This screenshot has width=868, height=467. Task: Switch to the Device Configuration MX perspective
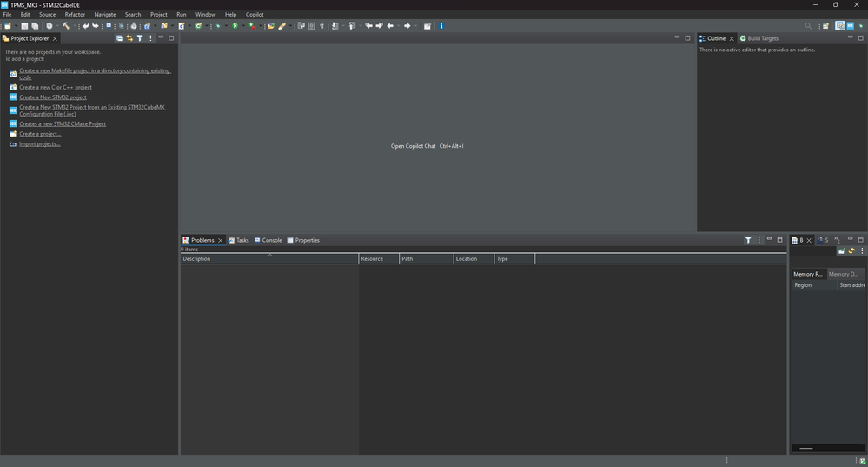851,26
